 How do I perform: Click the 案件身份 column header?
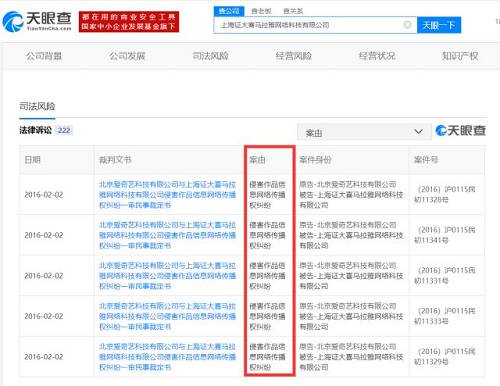(x=315, y=160)
